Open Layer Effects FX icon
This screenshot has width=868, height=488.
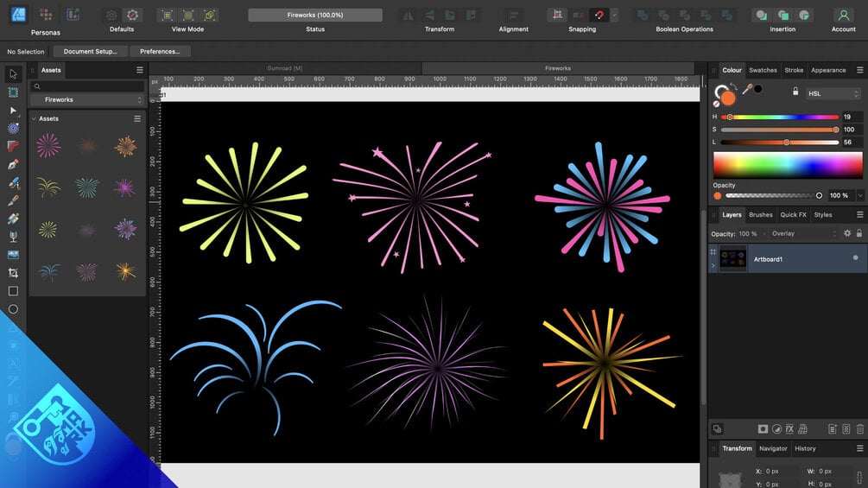(x=789, y=428)
